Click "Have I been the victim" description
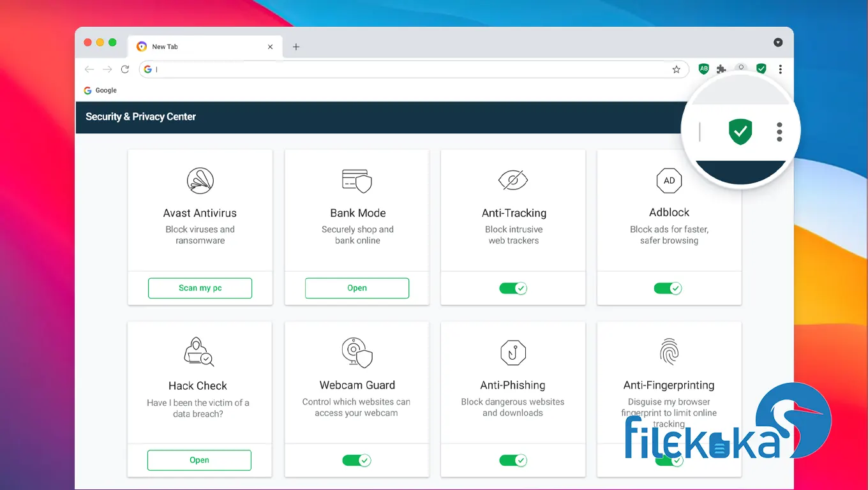868x490 pixels. (x=198, y=408)
